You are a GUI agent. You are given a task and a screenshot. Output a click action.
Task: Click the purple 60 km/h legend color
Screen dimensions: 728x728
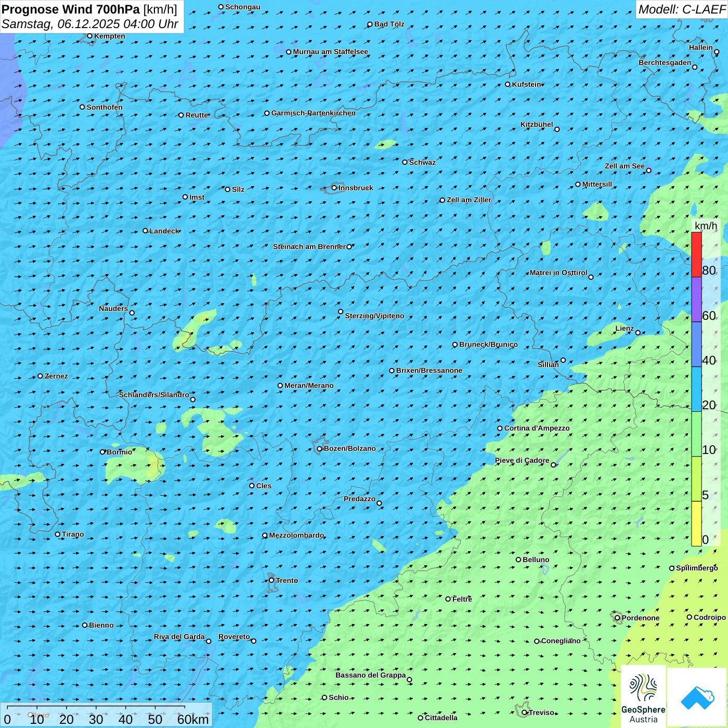tap(696, 300)
